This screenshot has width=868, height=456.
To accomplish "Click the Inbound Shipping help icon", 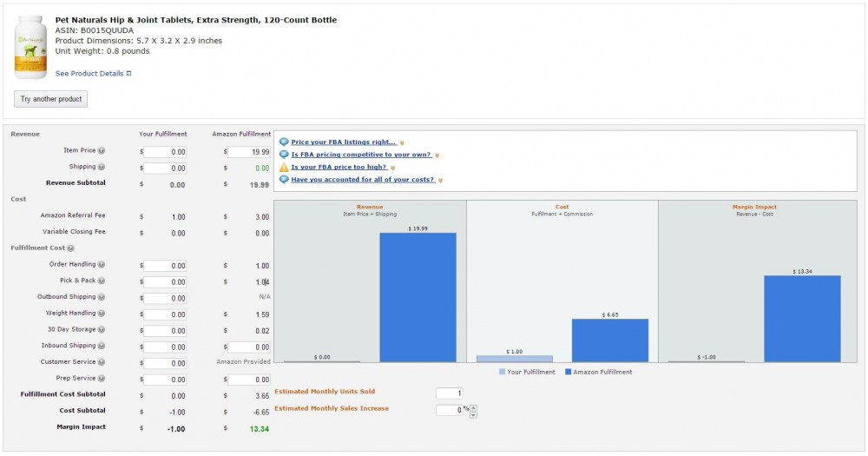I will coord(102,346).
